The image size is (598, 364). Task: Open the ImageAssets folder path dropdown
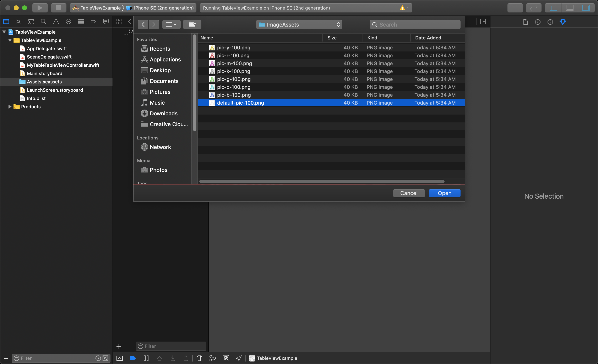click(x=299, y=24)
